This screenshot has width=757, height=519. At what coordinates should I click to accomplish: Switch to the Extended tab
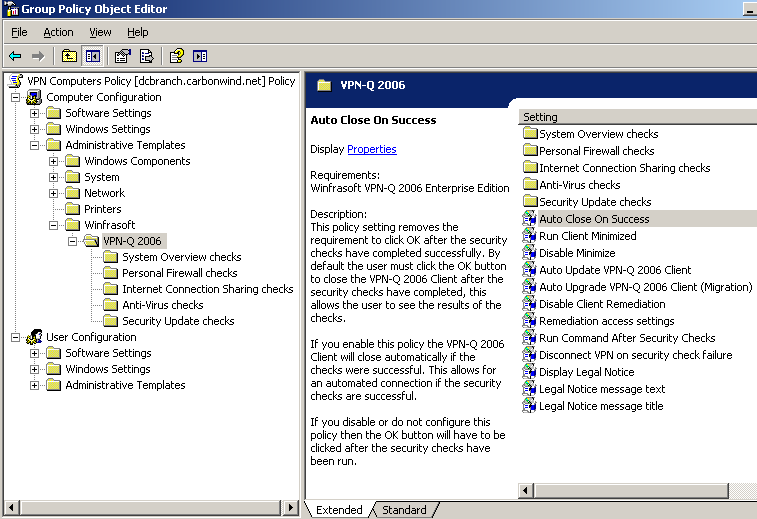(339, 510)
